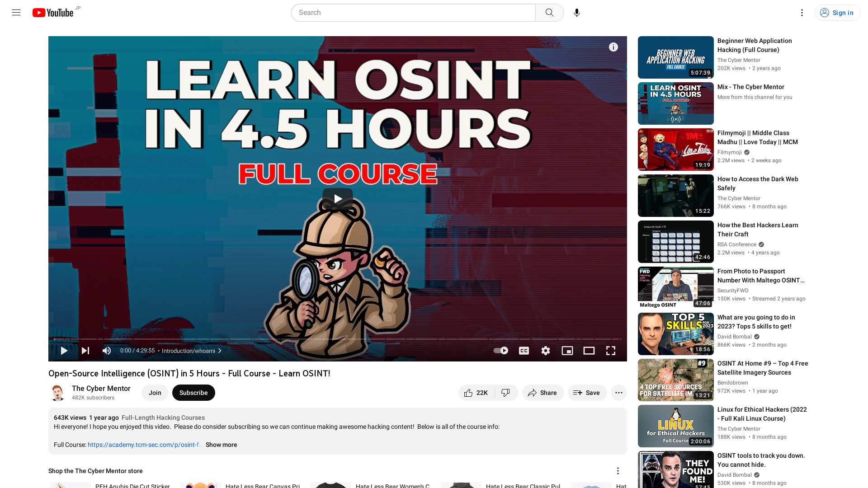Enter full screen mode
The height and width of the screenshot is (488, 868).
click(610, 351)
